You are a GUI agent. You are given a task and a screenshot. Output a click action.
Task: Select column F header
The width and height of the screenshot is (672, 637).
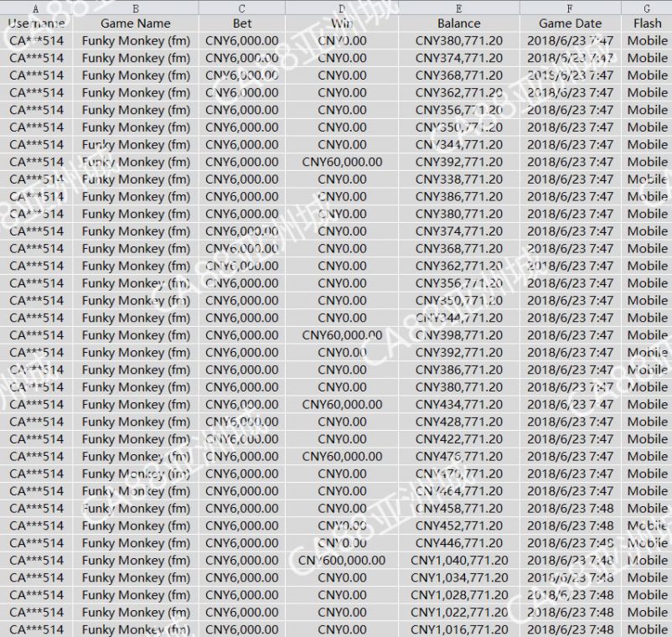click(x=570, y=8)
